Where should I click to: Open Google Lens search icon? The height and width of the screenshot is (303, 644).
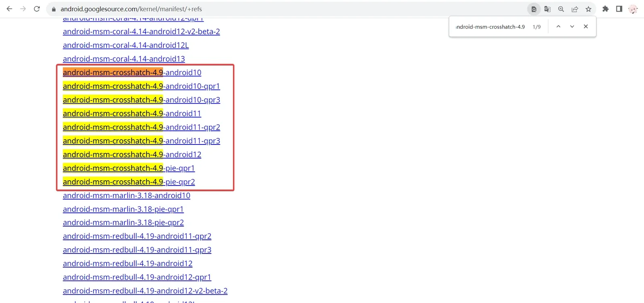coord(534,9)
